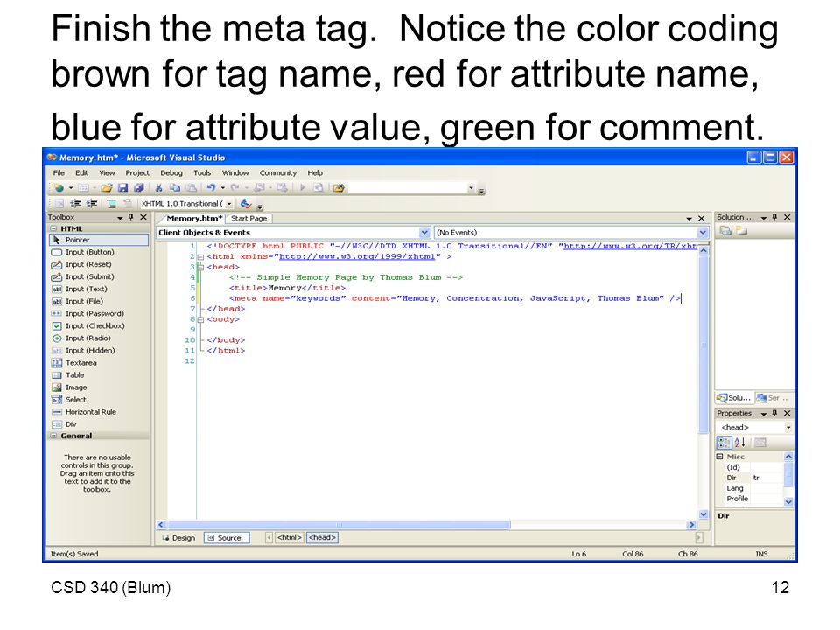This screenshot has width=840, height=630.
Task: Click the New Project icon in toolbar
Action: pyautogui.click(x=59, y=188)
